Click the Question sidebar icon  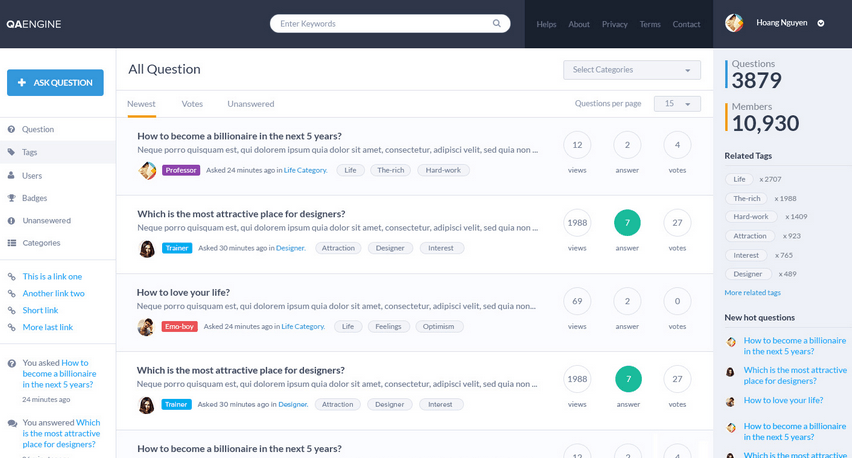coord(11,129)
